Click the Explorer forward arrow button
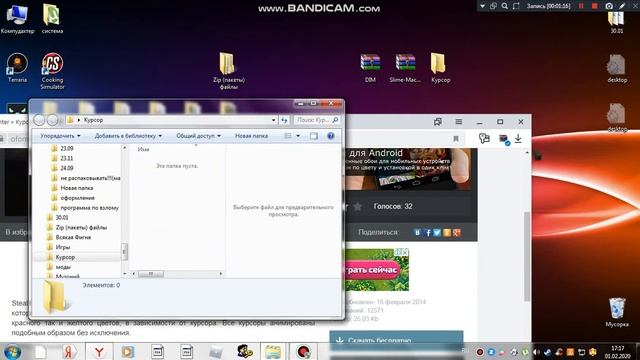 pyautogui.click(x=52, y=120)
